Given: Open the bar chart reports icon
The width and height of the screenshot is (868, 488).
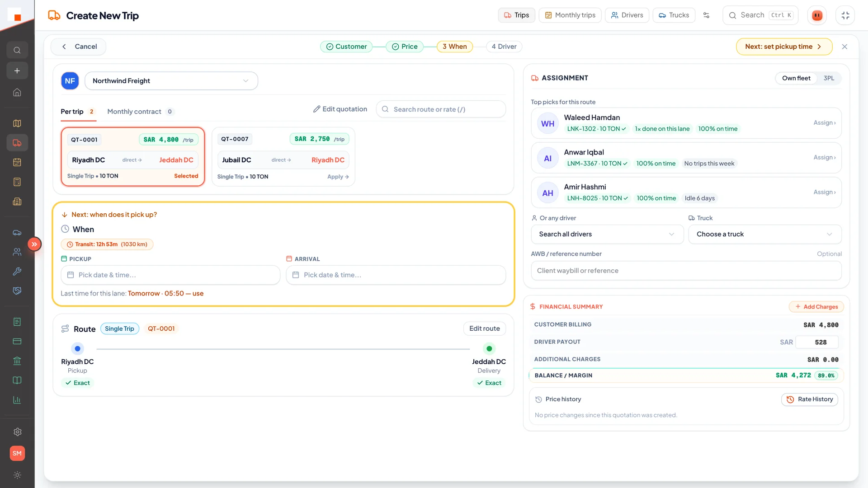Looking at the screenshot, I should click(17, 400).
